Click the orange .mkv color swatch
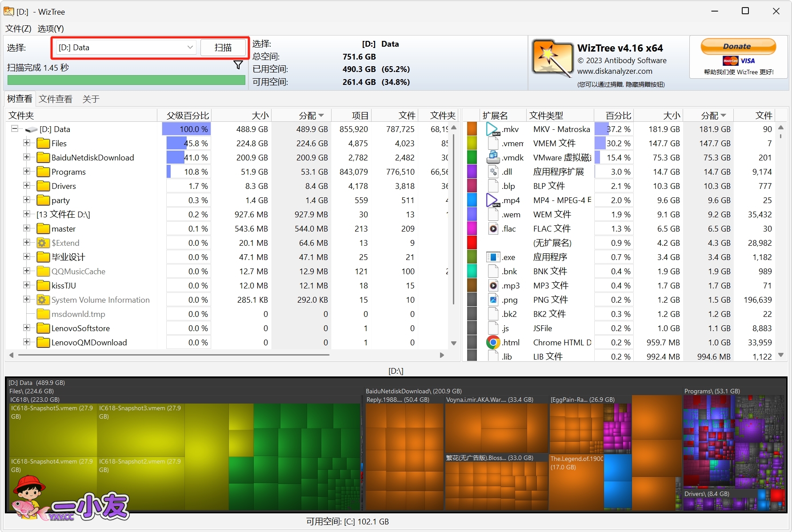792x532 pixels. click(x=472, y=129)
